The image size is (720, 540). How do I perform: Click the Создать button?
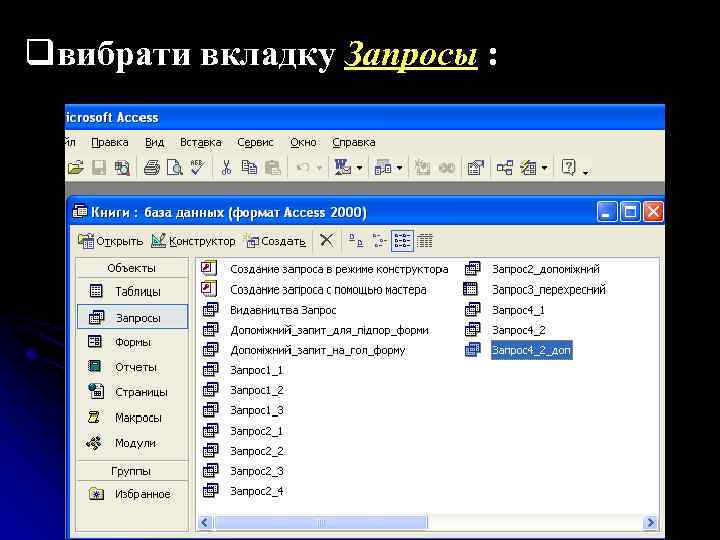click(x=276, y=241)
